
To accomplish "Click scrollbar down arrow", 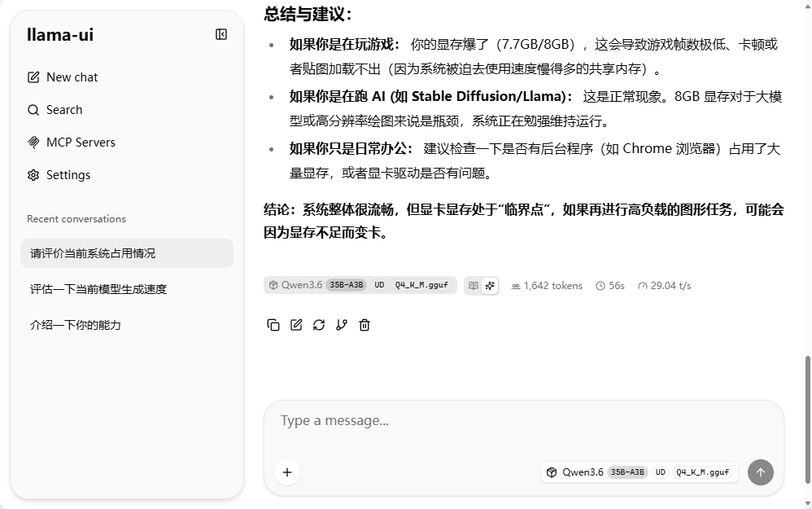I will click(x=807, y=502).
